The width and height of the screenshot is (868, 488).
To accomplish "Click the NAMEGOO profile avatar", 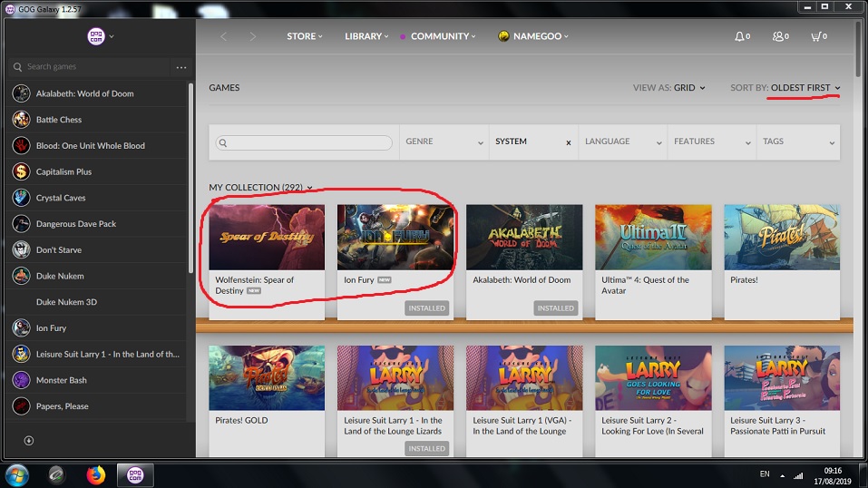I will (x=503, y=36).
